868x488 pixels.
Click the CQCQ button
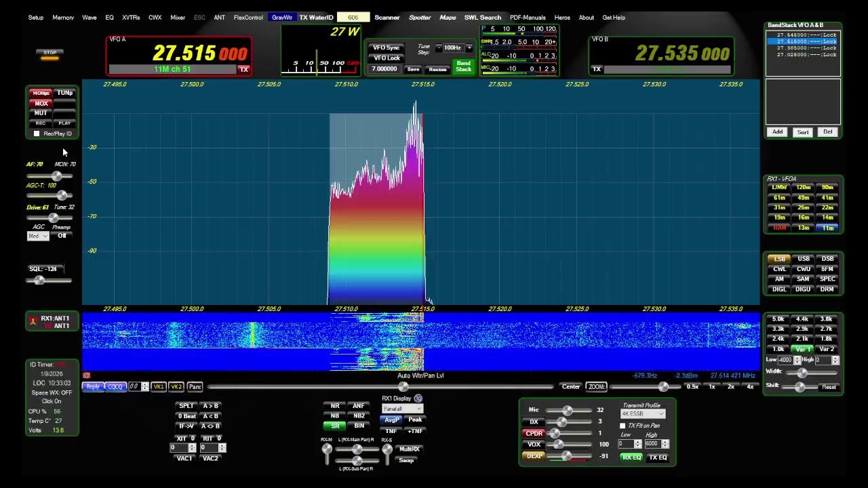click(115, 386)
